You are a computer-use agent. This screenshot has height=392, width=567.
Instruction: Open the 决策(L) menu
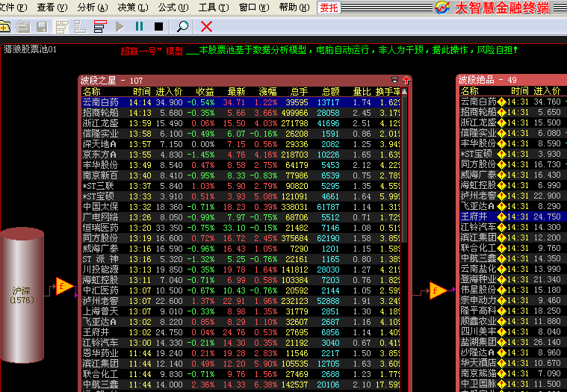pos(133,7)
